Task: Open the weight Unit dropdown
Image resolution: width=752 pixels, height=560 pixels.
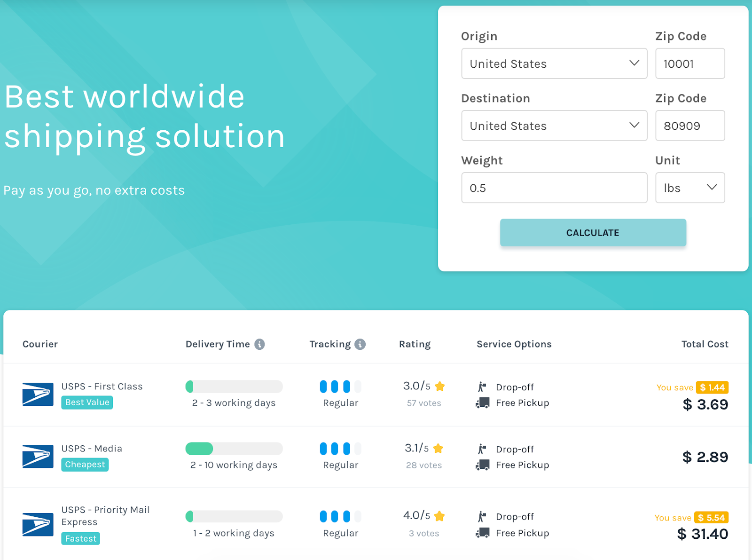Action: [x=690, y=188]
